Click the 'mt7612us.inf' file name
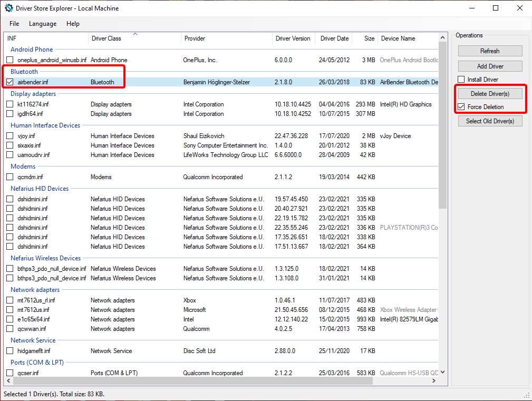This screenshot has height=401, width=532. tap(33, 310)
